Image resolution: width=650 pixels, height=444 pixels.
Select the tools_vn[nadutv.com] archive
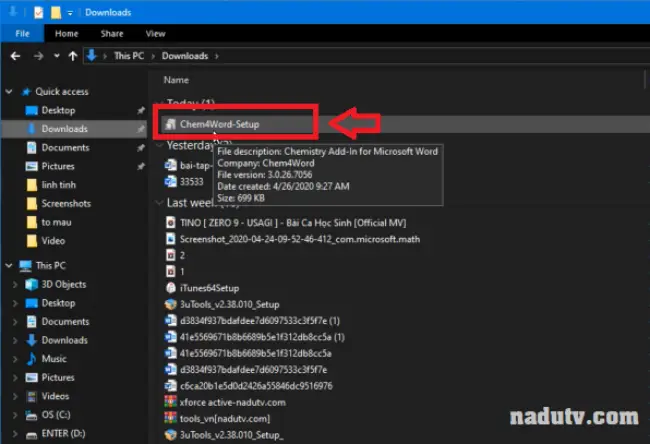coord(225,419)
